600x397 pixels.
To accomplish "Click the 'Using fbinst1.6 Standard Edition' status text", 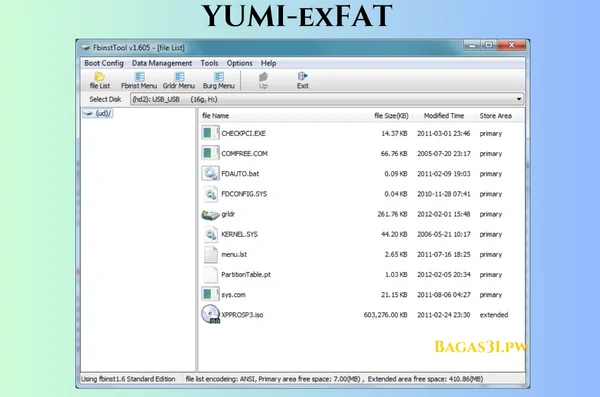I will pyautogui.click(x=128, y=379).
